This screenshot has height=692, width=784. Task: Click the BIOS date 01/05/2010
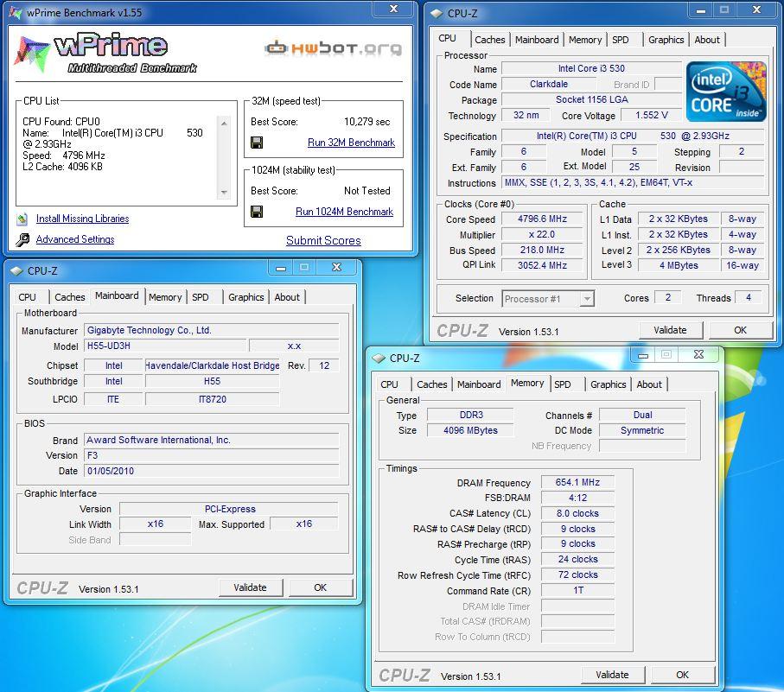click(212, 471)
